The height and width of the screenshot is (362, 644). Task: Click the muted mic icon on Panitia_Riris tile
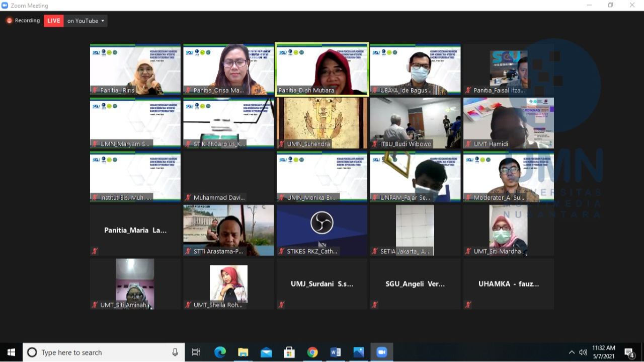(95, 91)
